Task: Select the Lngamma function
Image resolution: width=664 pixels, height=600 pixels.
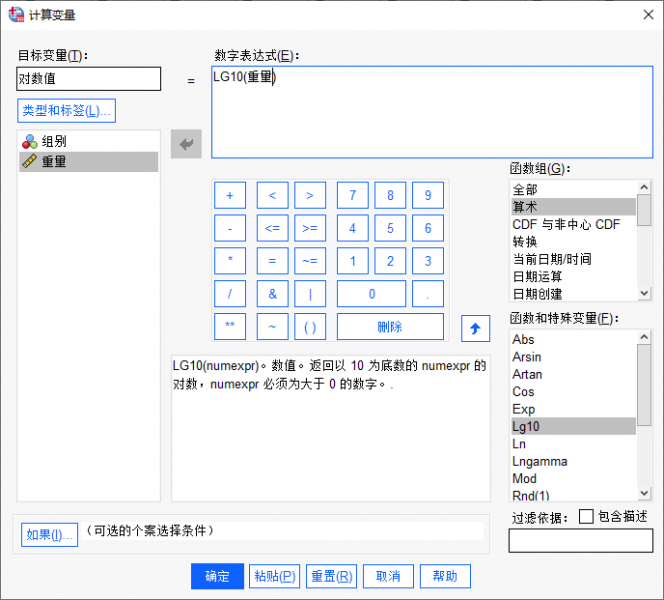Action: tap(573, 461)
